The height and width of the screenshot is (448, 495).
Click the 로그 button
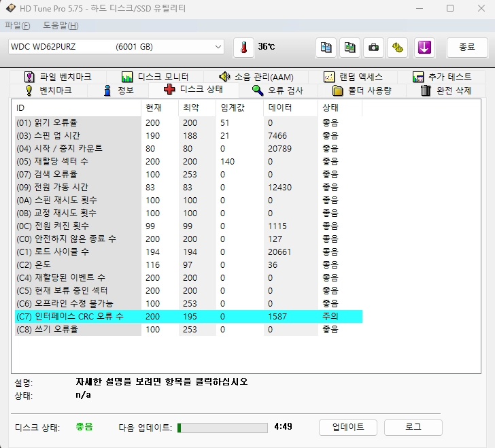coord(413,428)
